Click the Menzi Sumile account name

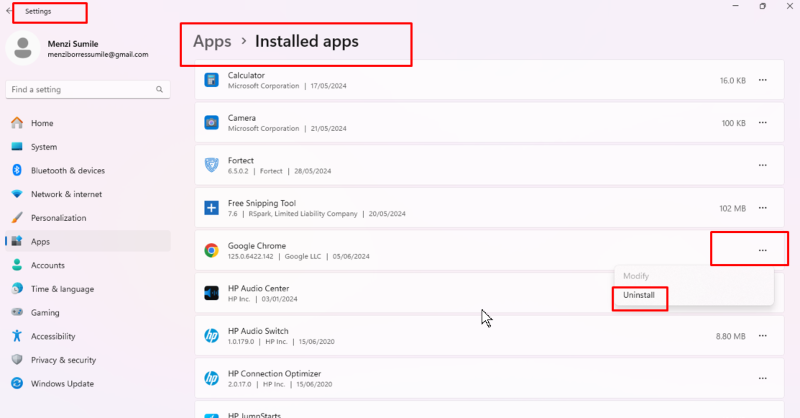pyautogui.click(x=73, y=44)
